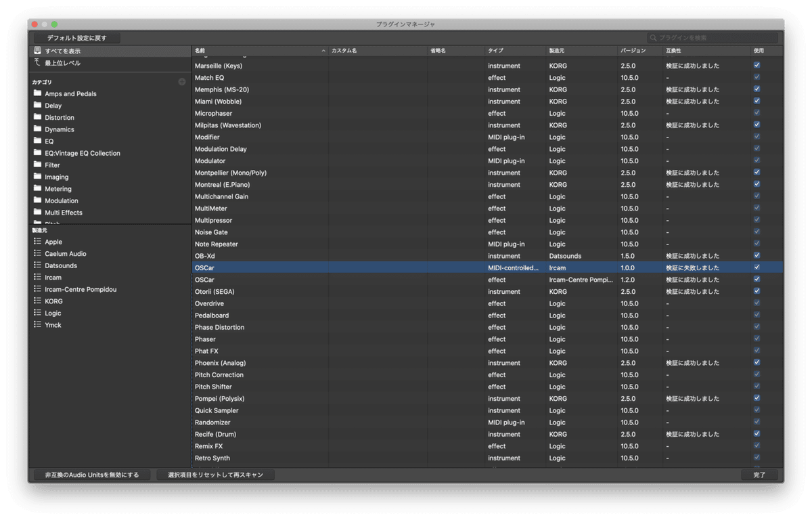Select the Montpellier (Mono/Poly) row
The height and width of the screenshot is (520, 812).
click(487, 173)
